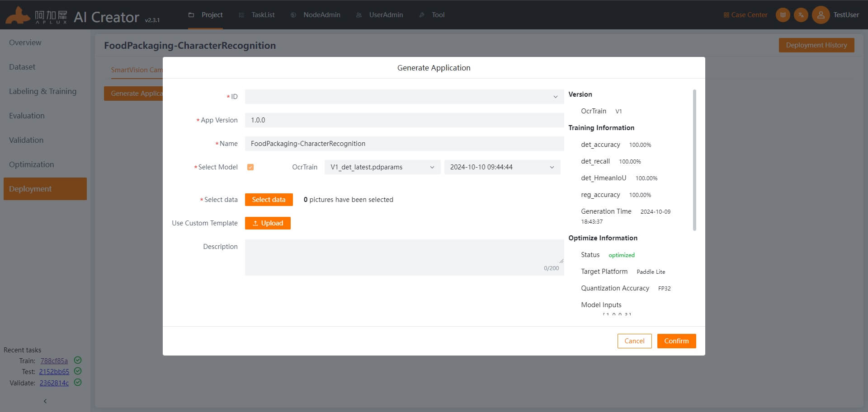Click the TestUser avatar icon
This screenshot has height=412, width=868.
[x=821, y=15]
